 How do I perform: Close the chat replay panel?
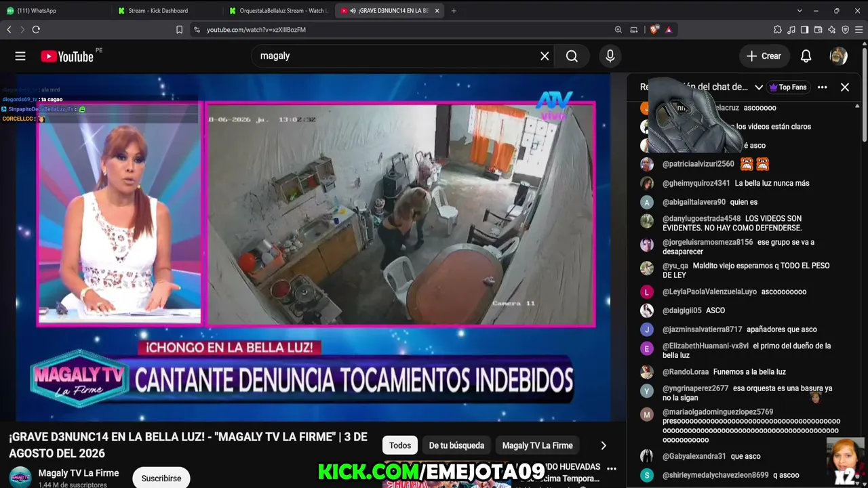click(x=845, y=87)
